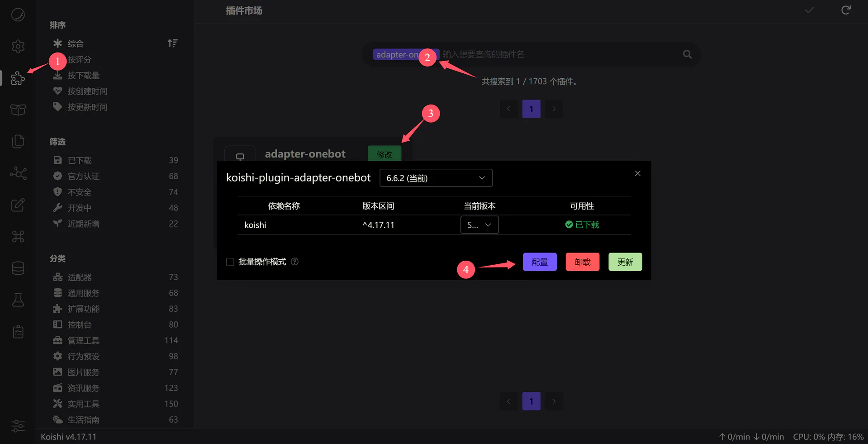
Task: Click the checkmark icon in the header
Action: coord(810,10)
